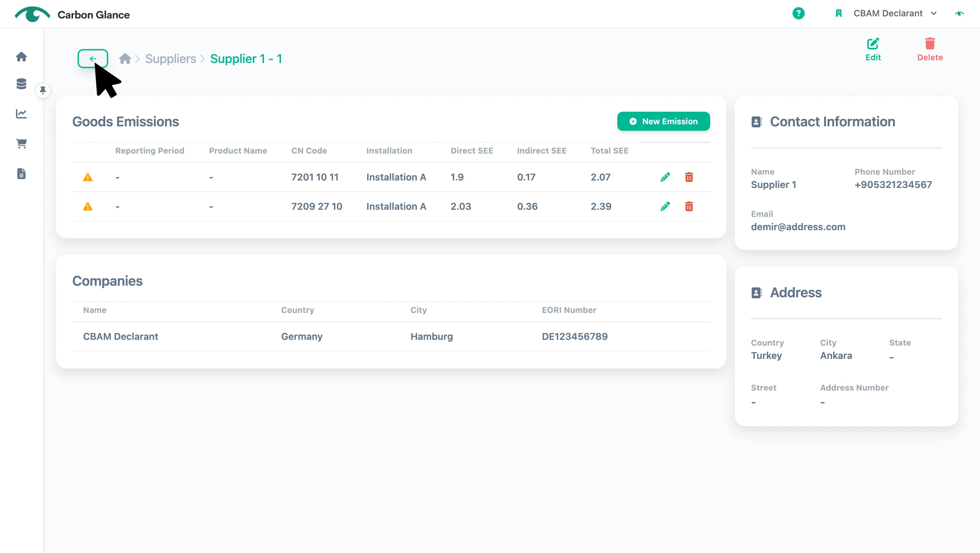Click the breadcrumb home icon
The width and height of the screenshot is (980, 553).
[125, 59]
